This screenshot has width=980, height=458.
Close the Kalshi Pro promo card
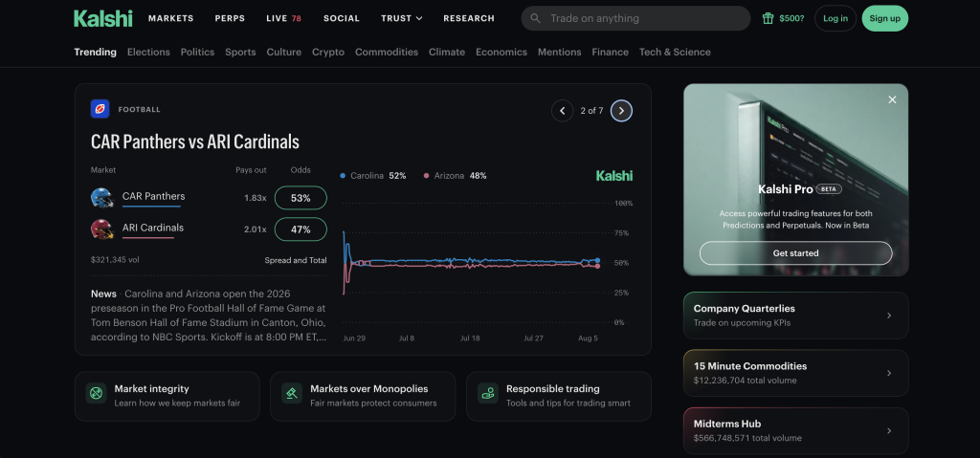pos(893,99)
